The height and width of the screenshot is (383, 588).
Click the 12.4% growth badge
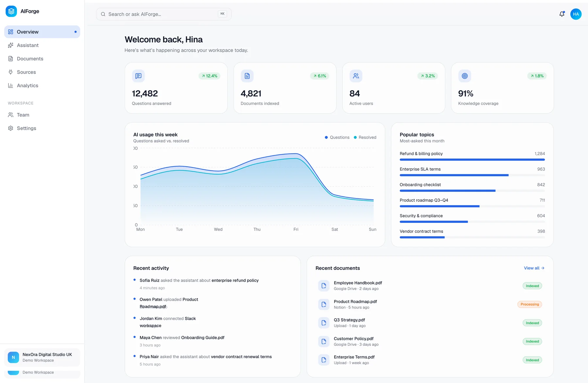tap(209, 76)
